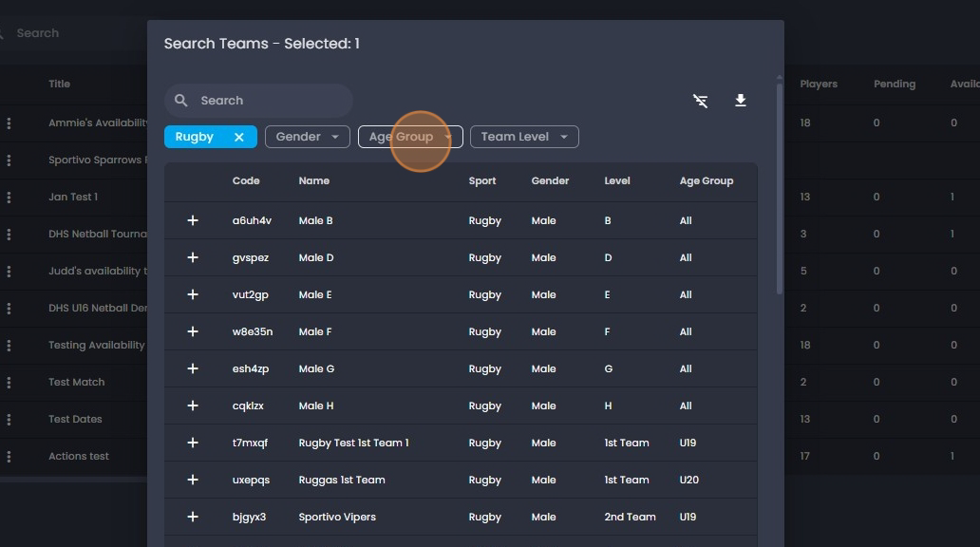
Task: Clear all filters with the filter-off icon
Action: click(701, 101)
